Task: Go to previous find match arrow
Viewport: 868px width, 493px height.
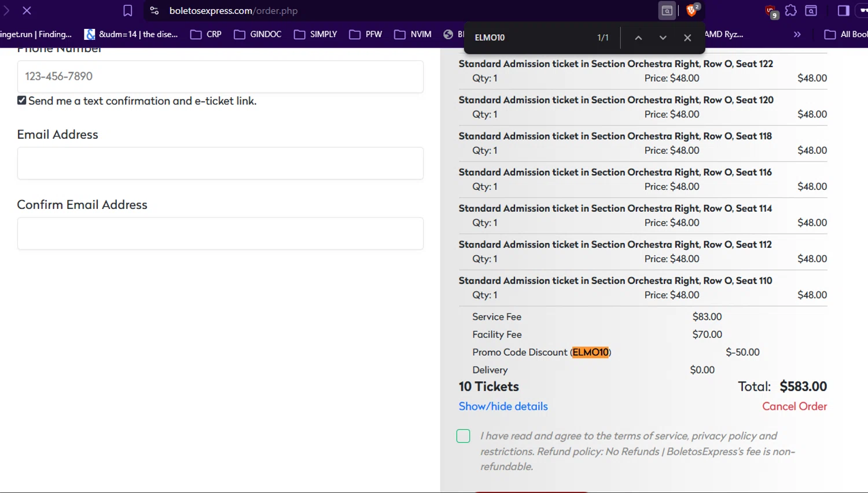Action: [638, 38]
